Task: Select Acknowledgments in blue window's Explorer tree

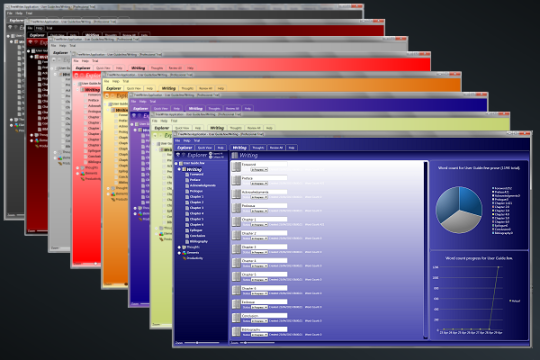Action: click(203, 186)
